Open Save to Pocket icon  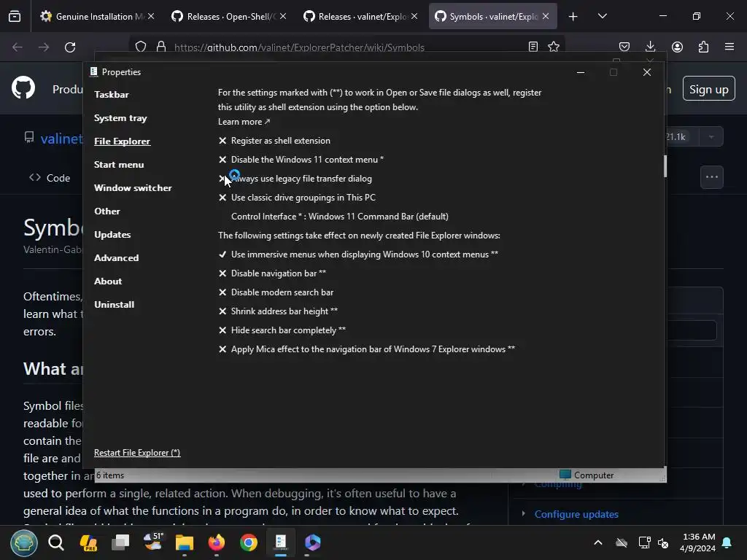pyautogui.click(x=624, y=47)
